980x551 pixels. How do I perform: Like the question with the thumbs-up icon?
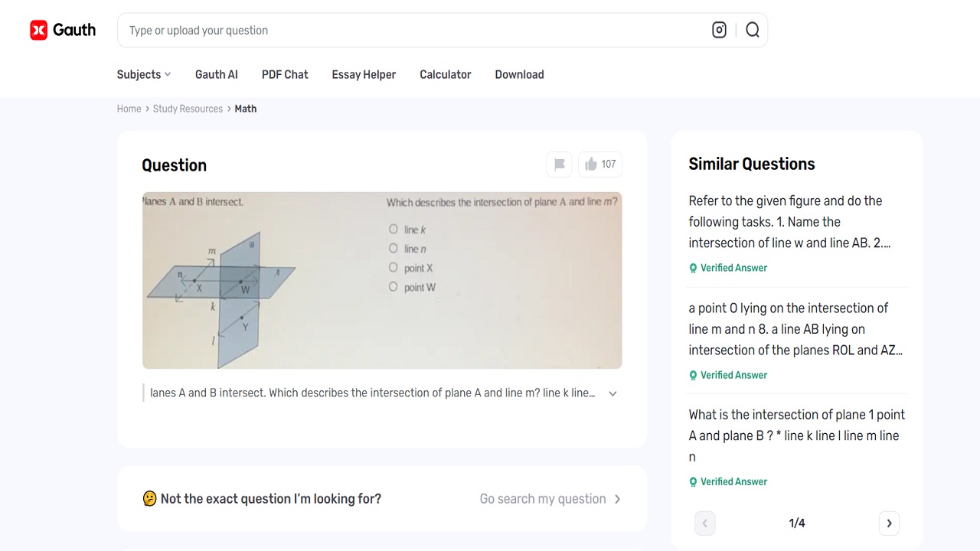tap(591, 164)
